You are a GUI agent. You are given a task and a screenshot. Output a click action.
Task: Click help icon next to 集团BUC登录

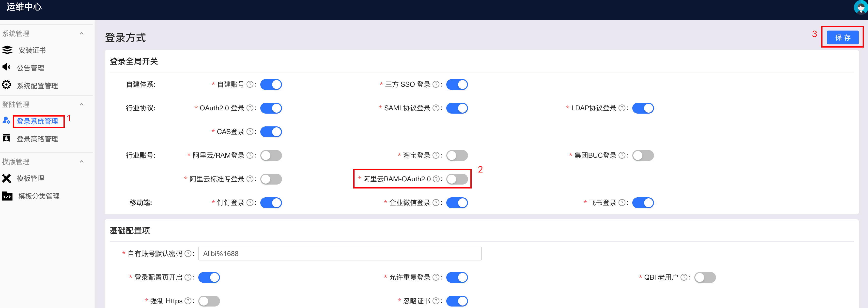622,155
